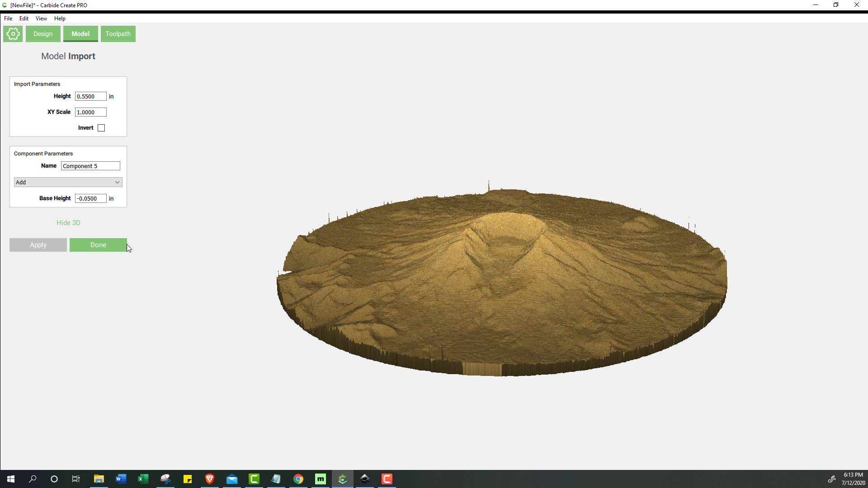
Task: Switch to the Toolpath tab
Action: (118, 33)
